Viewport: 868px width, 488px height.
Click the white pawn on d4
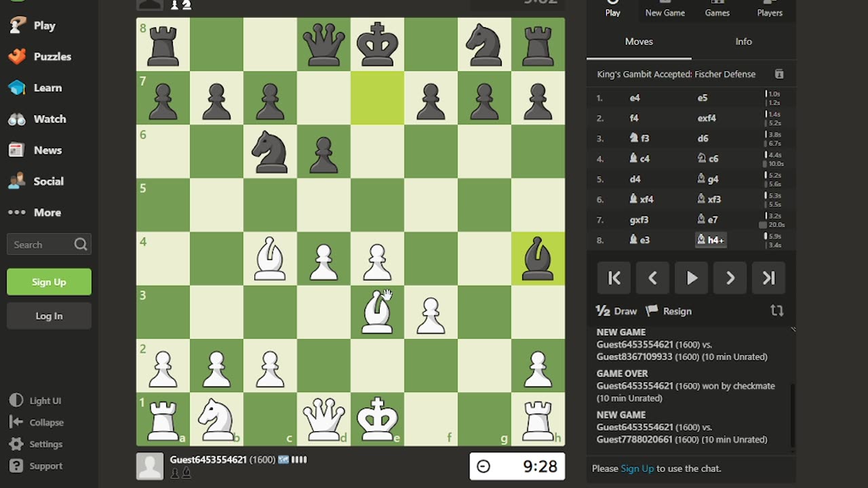click(x=323, y=258)
